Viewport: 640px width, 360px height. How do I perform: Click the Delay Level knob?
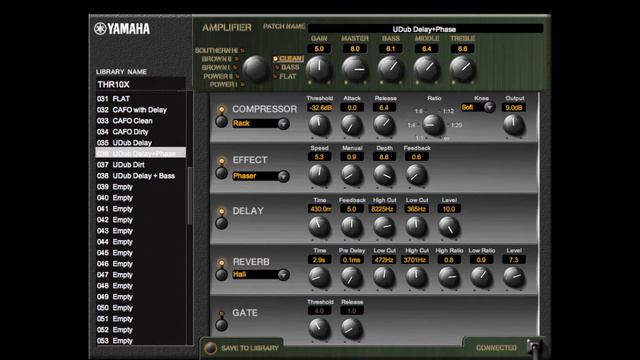(x=449, y=227)
